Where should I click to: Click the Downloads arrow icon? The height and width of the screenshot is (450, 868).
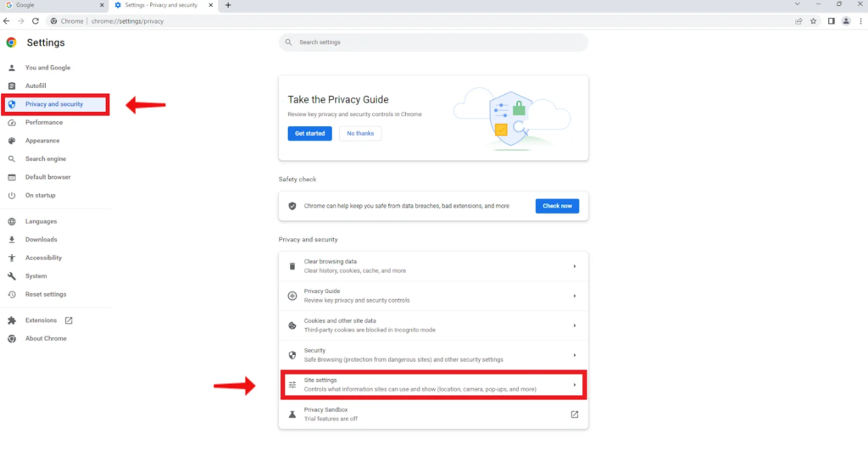click(12, 240)
